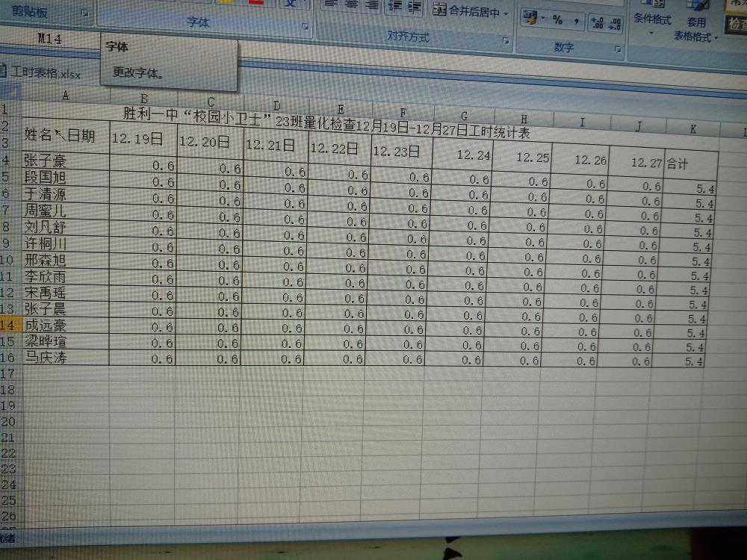Click the name cell 梁晔瑄
This screenshot has height=560, width=747.
click(x=66, y=341)
